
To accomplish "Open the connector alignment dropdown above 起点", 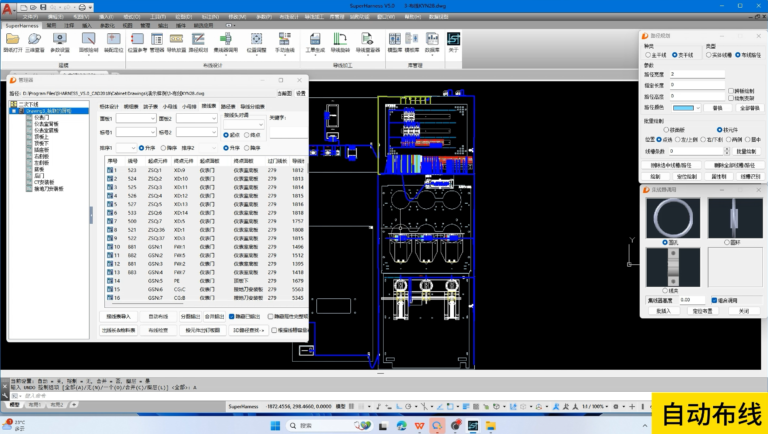I will tap(244, 124).
